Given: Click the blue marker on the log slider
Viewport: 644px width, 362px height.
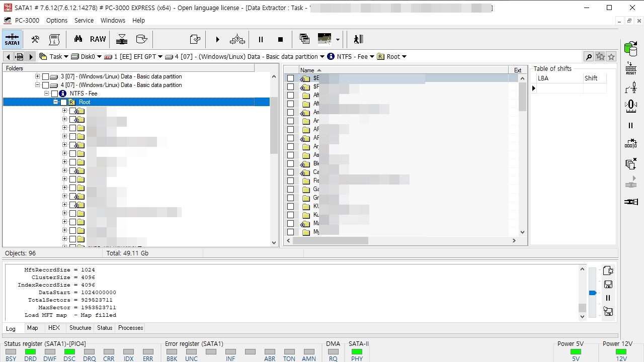Looking at the screenshot, I should [593, 293].
